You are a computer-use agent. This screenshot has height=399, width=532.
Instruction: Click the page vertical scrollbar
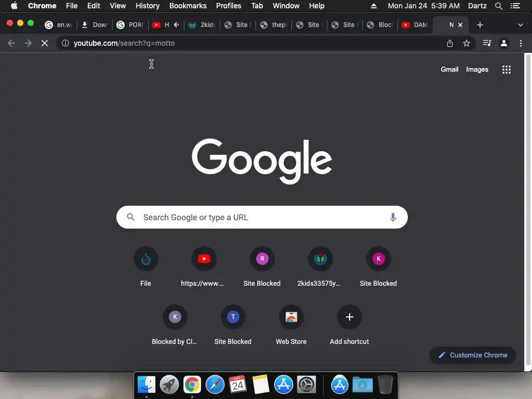click(528, 209)
